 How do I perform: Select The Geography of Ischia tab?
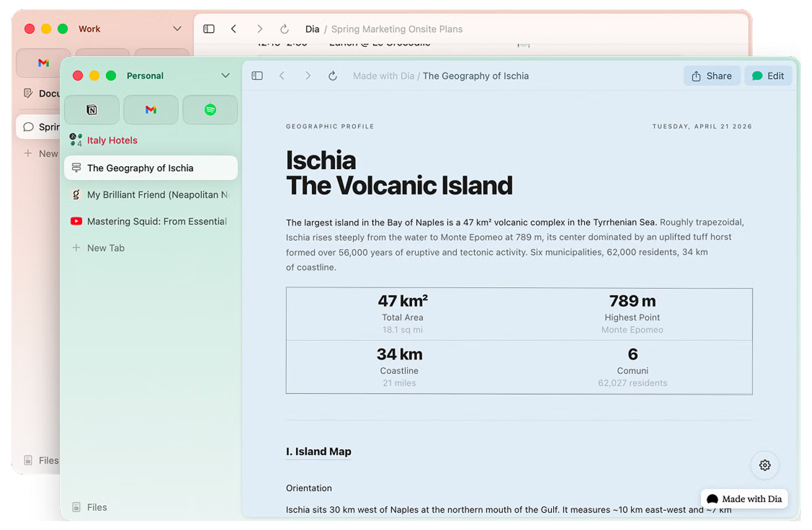pos(151,168)
